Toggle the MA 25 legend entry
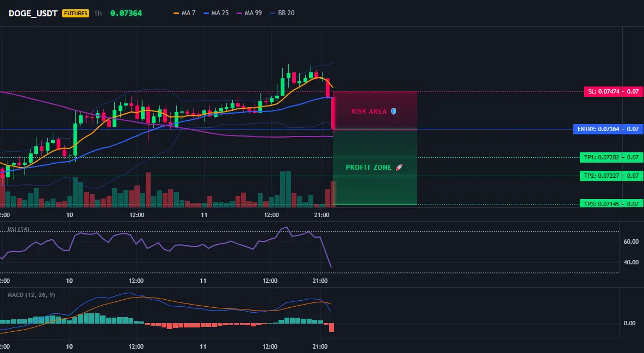The height and width of the screenshot is (353, 644). click(x=216, y=13)
